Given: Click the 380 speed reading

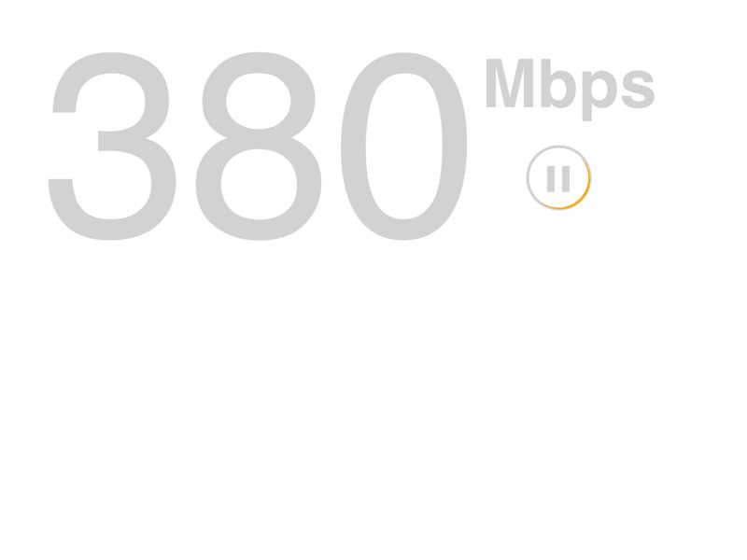Looking at the screenshot, I should coord(258,147).
